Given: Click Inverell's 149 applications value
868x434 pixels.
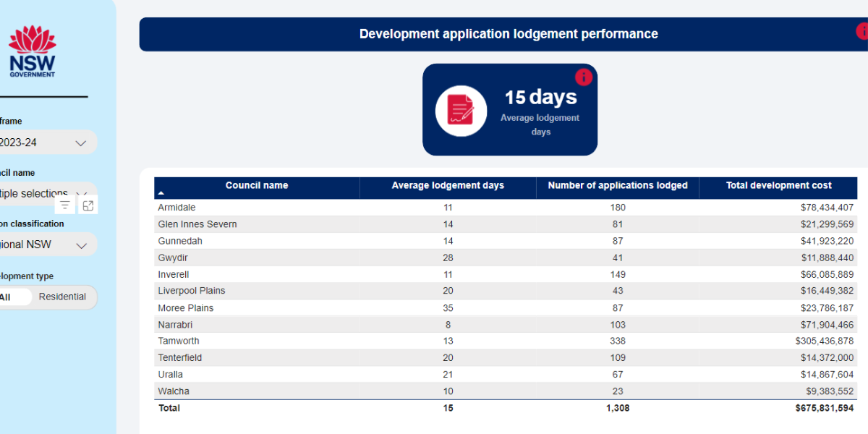Looking at the screenshot, I should (x=618, y=275).
